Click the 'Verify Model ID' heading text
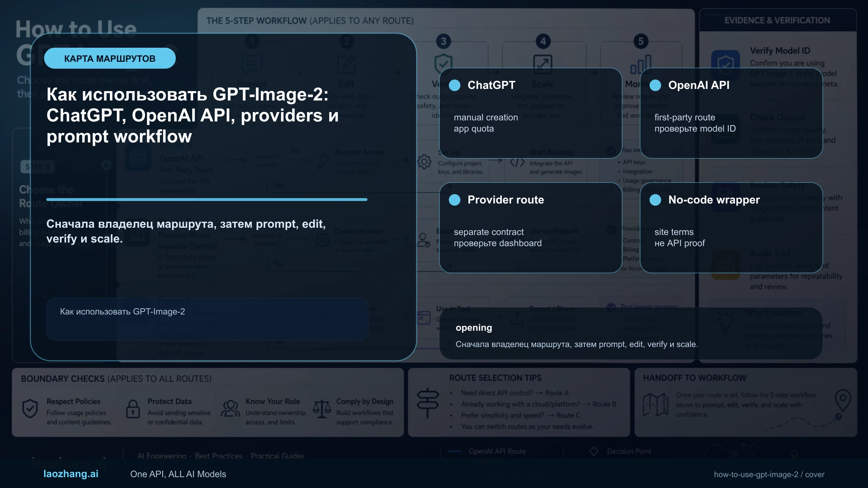 [780, 51]
